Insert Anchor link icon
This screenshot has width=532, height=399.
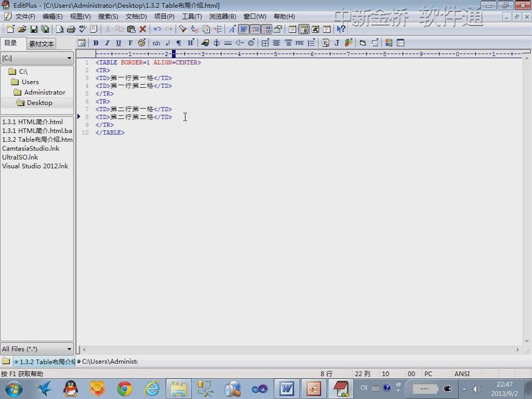pyautogui.click(x=217, y=43)
